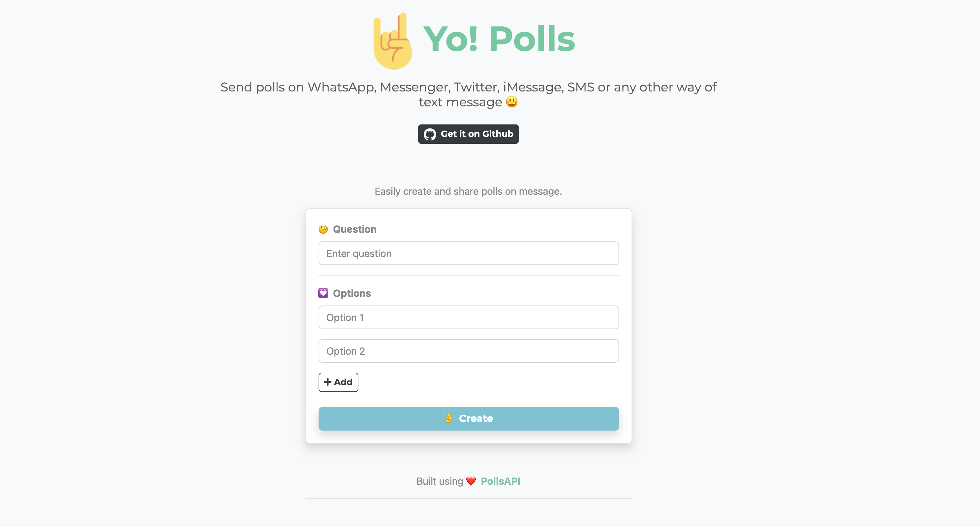
Task: Click the tagline about sending polls
Action: coord(468,94)
